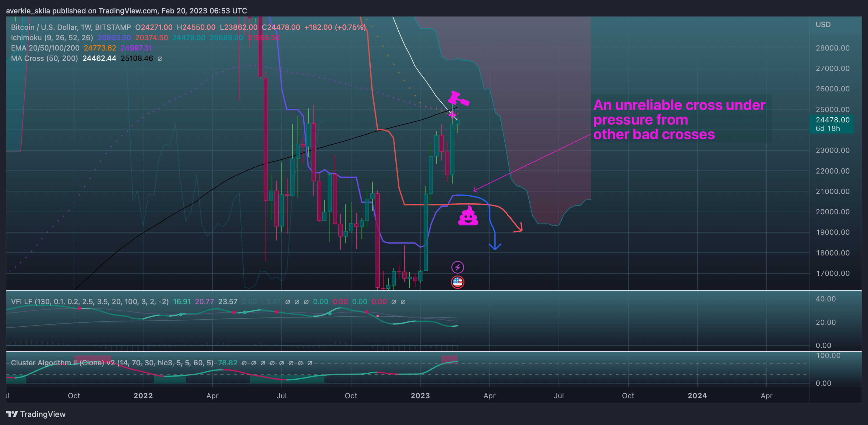Image resolution: width=868 pixels, height=425 pixels.
Task: Click the Apr label right of the 2024 label
Action: click(x=766, y=396)
